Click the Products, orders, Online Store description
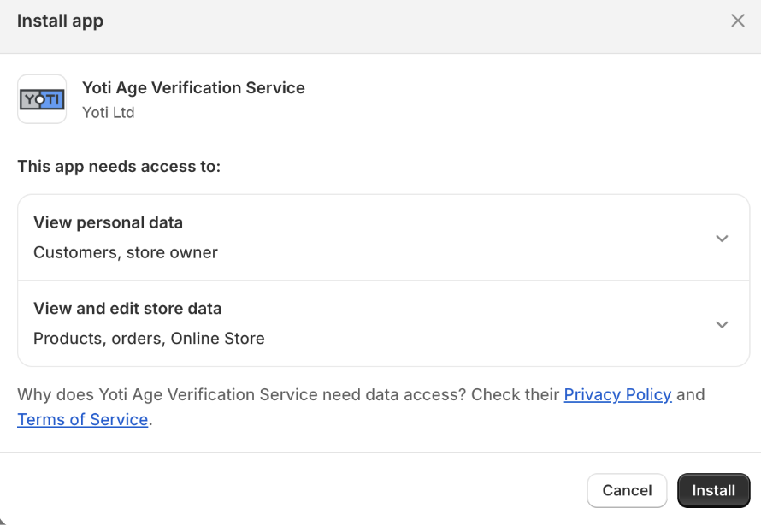Image resolution: width=761 pixels, height=532 pixels. pyautogui.click(x=149, y=339)
